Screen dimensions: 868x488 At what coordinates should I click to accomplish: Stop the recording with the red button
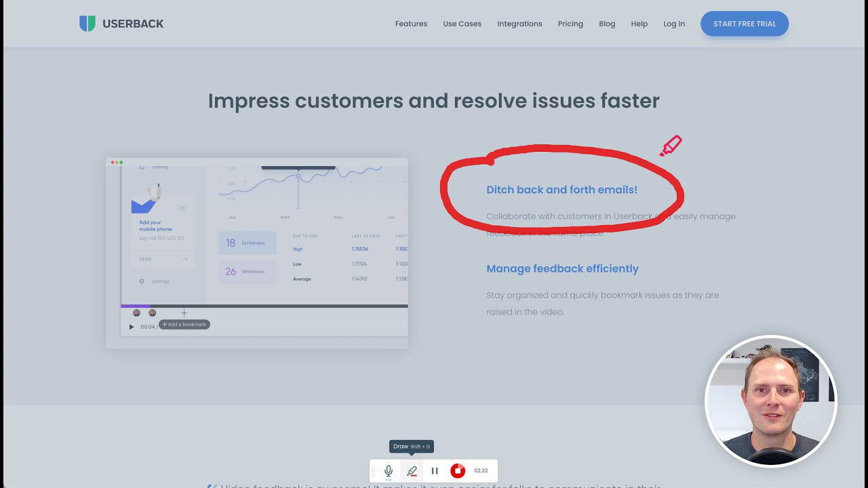point(458,470)
